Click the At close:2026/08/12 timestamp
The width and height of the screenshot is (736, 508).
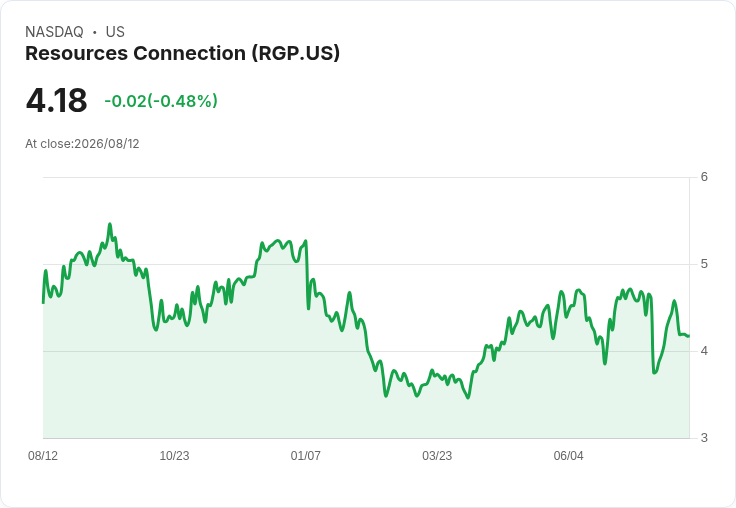coord(82,144)
